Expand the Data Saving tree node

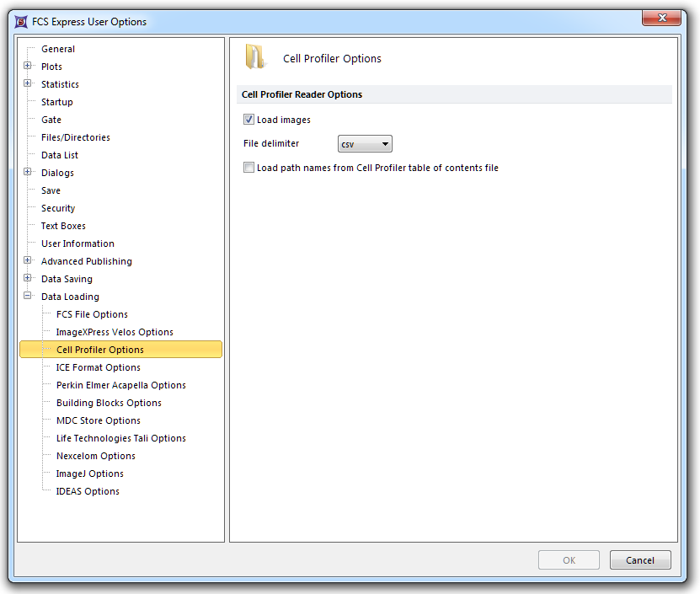pyautogui.click(x=28, y=278)
